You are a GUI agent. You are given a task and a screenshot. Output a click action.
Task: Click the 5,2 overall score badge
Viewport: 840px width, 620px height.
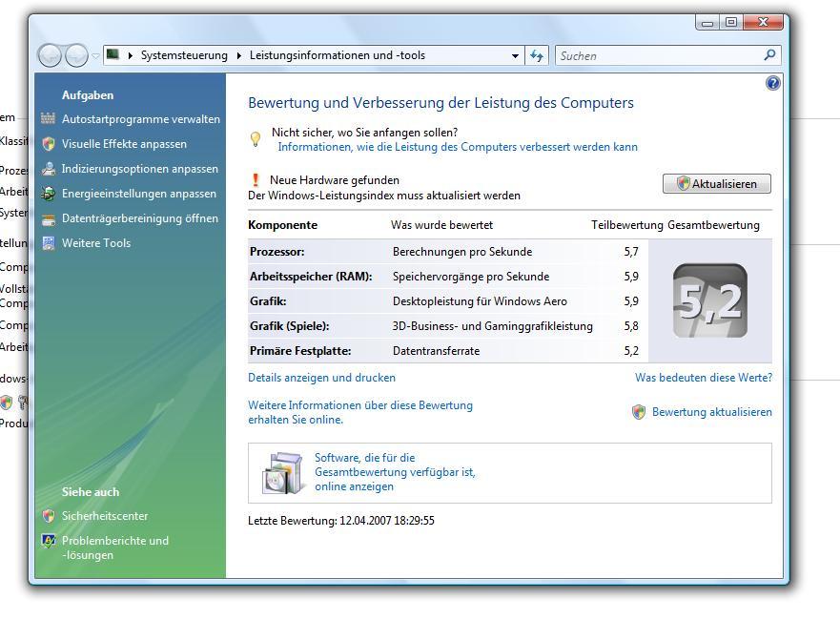coord(709,300)
